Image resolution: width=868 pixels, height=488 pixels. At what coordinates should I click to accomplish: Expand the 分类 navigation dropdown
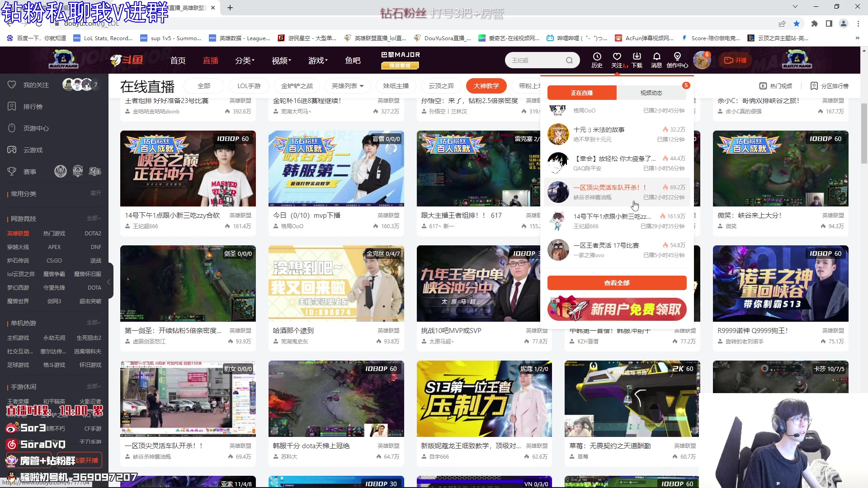[x=245, y=60]
